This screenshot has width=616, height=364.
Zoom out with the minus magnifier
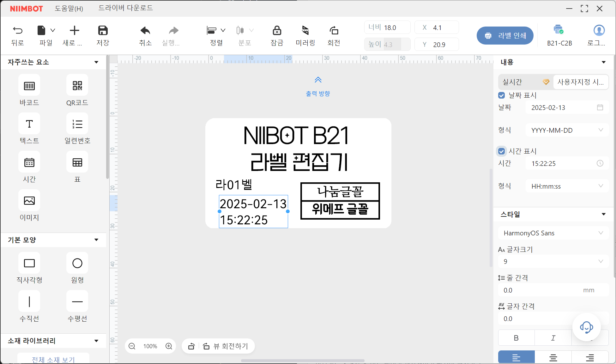click(132, 346)
